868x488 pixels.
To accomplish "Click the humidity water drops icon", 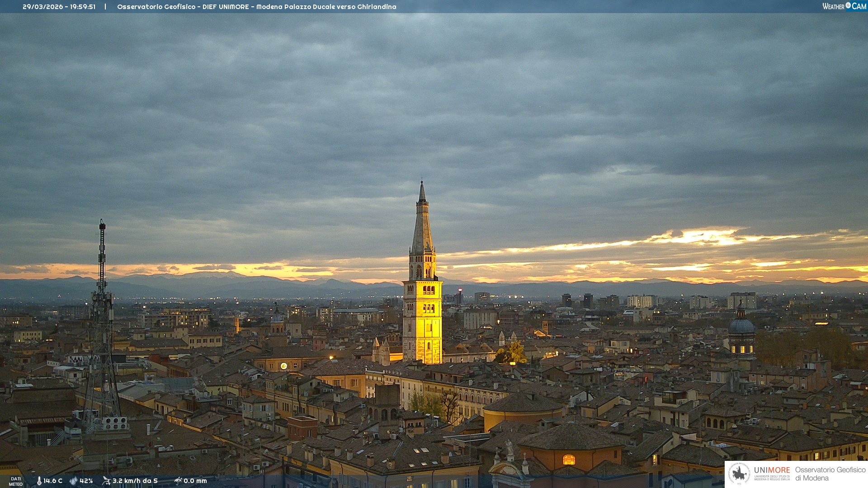I will point(73,481).
